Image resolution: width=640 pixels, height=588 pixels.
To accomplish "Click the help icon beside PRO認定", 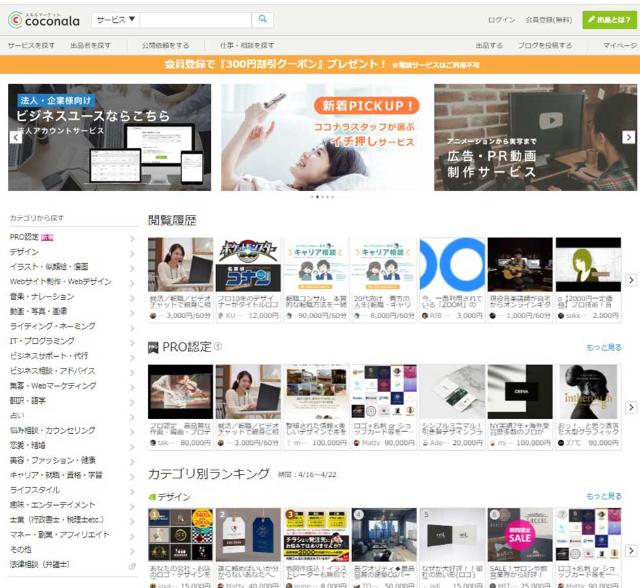I will point(218,347).
